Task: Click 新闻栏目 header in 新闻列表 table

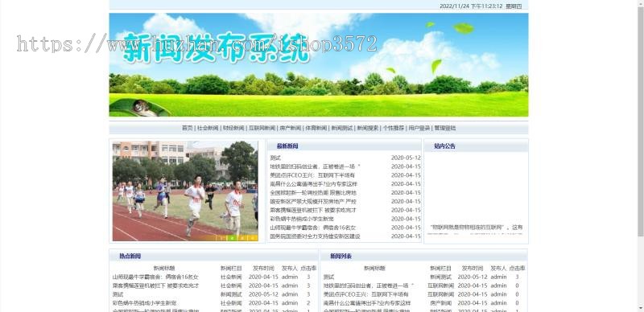Action: [x=440, y=269]
